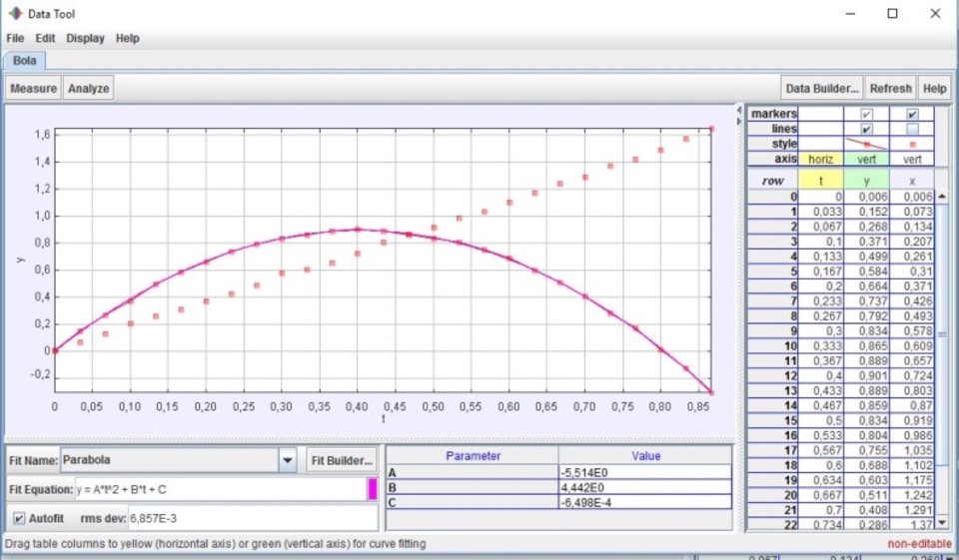Select the yellow t column header
The image size is (959, 560).
(x=821, y=181)
